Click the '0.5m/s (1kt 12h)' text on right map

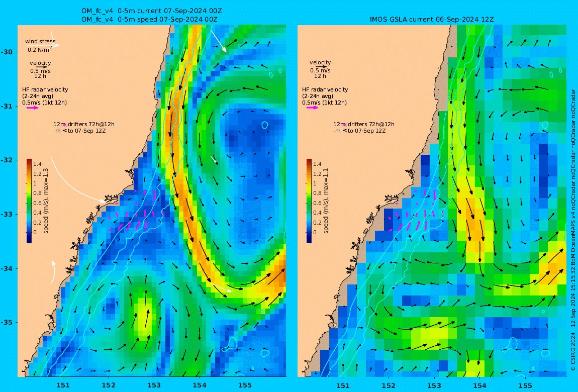324,103
